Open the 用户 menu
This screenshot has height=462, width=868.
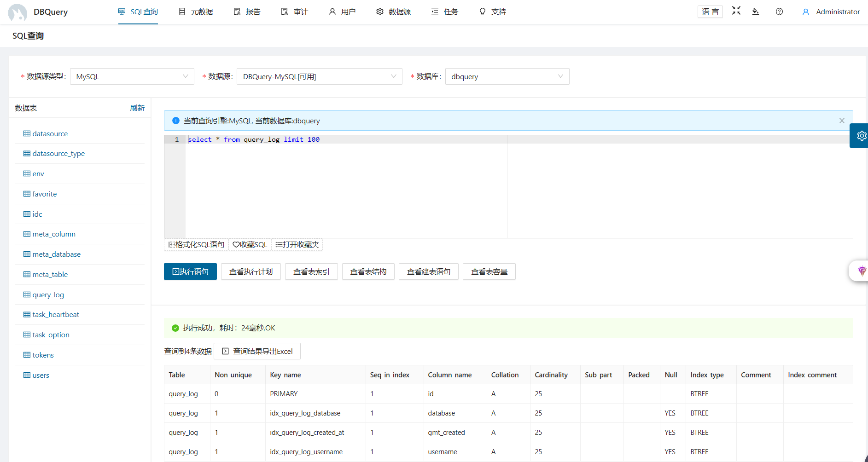click(x=342, y=12)
